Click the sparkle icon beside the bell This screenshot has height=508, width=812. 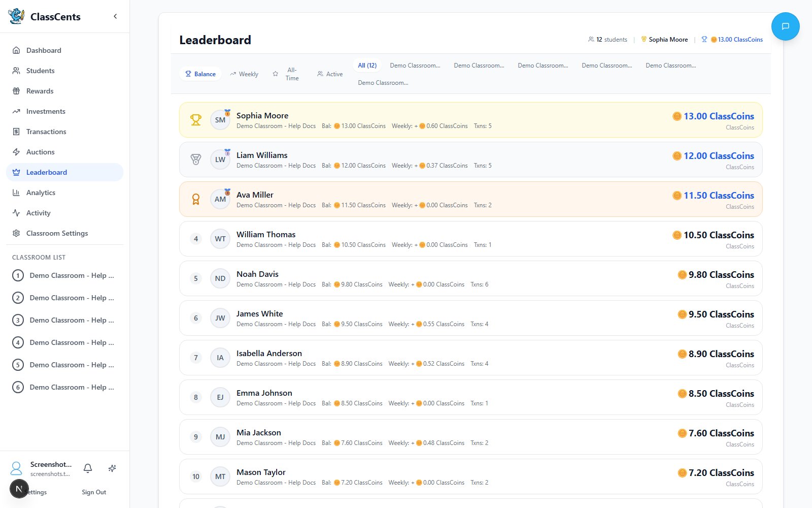[112, 468]
